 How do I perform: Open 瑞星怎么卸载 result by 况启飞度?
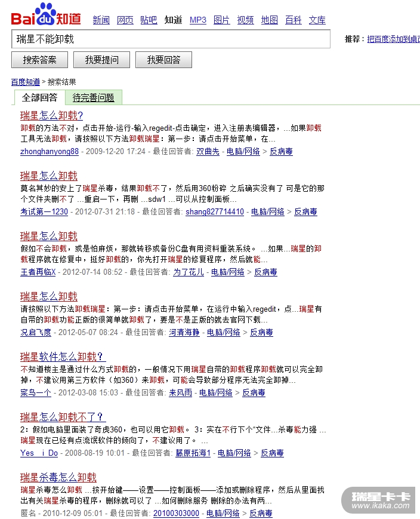(49, 296)
